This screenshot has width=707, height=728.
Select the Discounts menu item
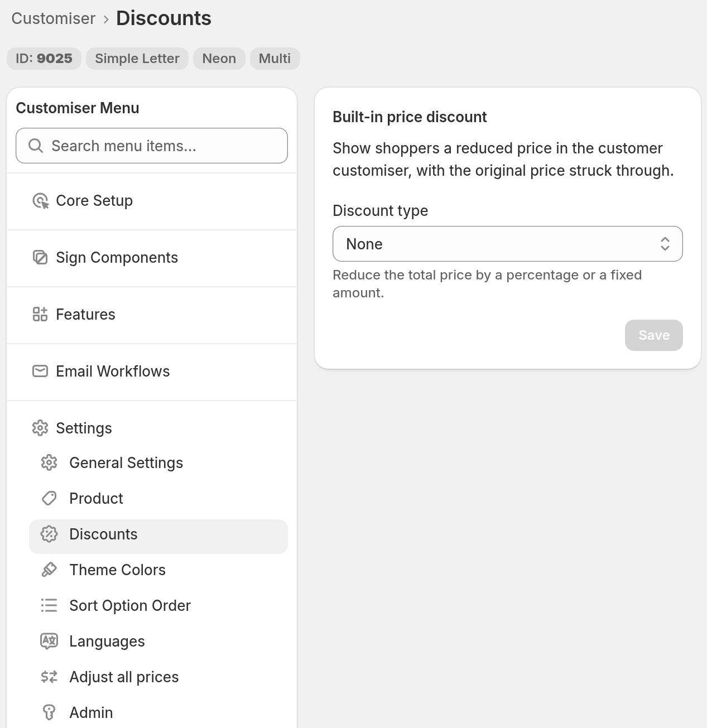(158, 537)
